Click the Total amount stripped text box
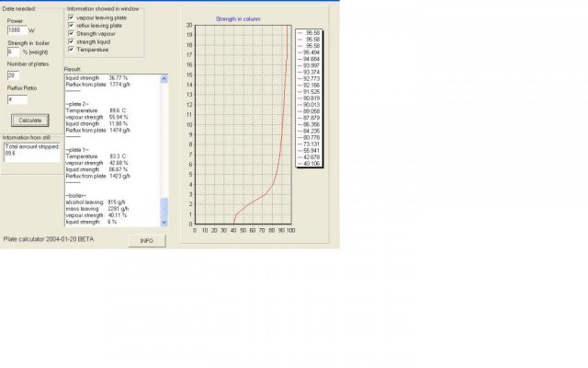Screen dimensions: 588x368 point(30,152)
